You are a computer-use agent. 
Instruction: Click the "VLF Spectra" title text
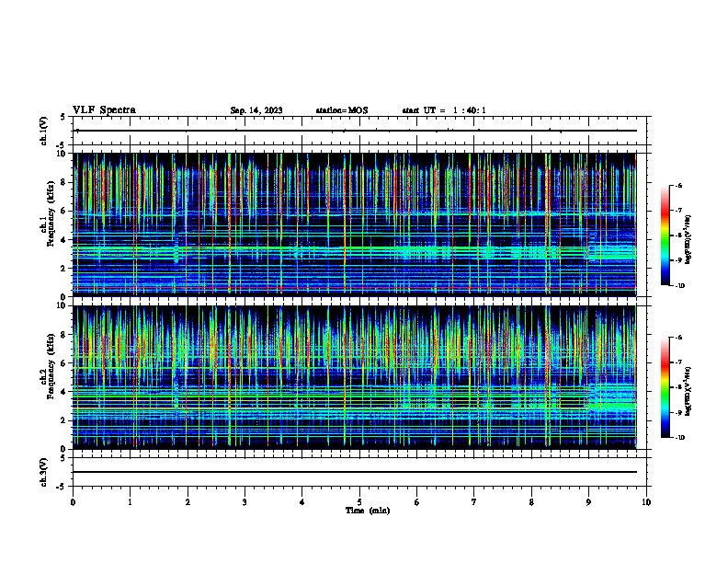104,110
